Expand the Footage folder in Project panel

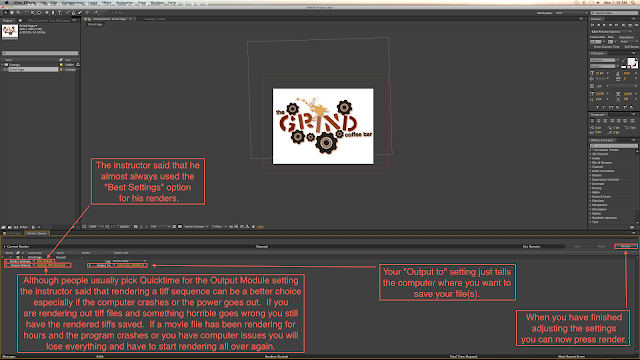pyautogui.click(x=2, y=64)
